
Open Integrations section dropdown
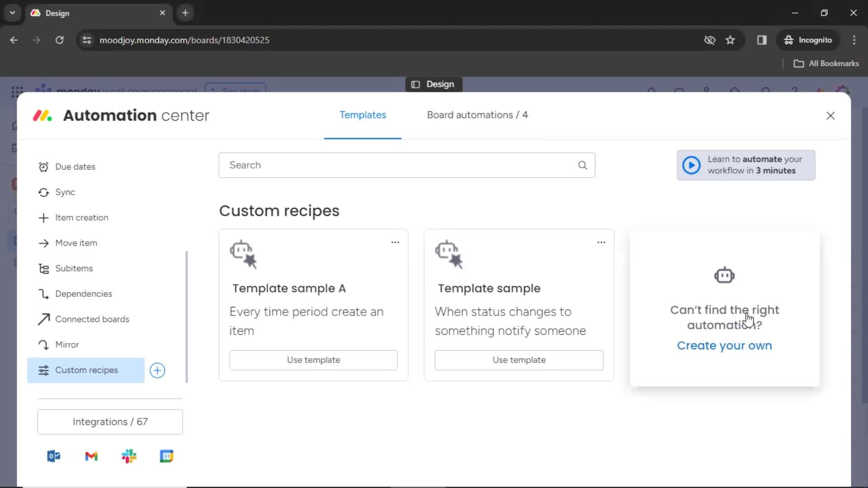click(x=110, y=422)
